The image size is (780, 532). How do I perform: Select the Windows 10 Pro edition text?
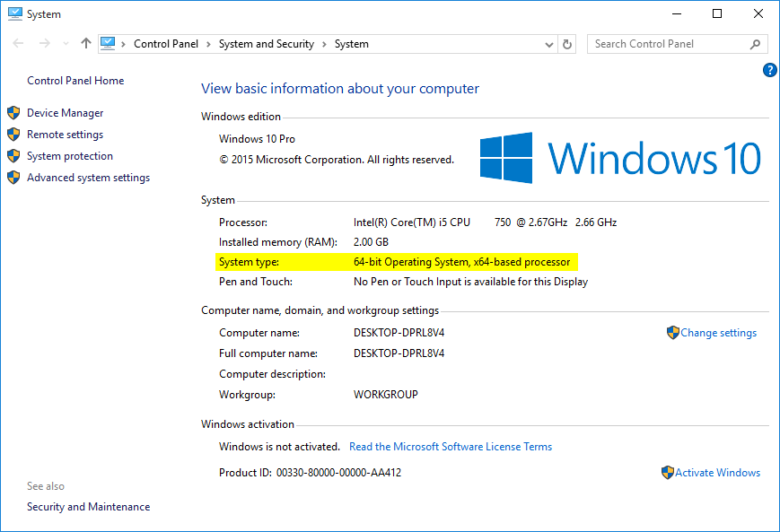(x=258, y=139)
